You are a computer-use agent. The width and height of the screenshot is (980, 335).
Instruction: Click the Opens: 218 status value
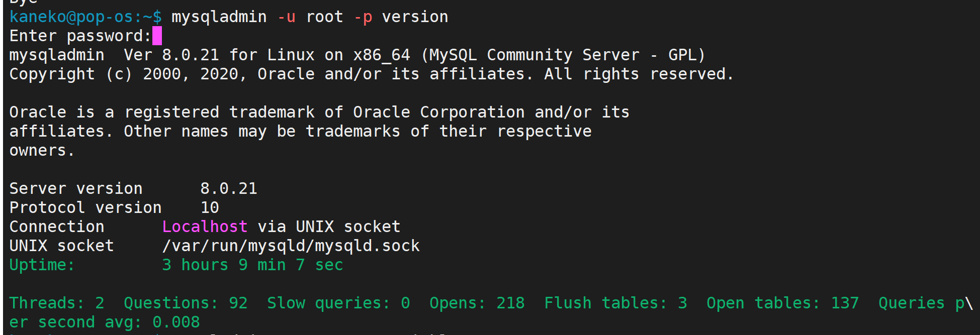[x=477, y=303]
